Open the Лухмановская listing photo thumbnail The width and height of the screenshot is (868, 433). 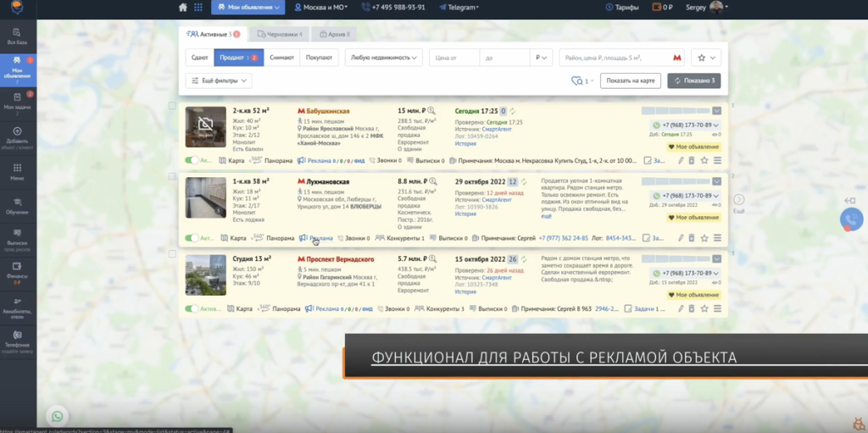coord(205,197)
